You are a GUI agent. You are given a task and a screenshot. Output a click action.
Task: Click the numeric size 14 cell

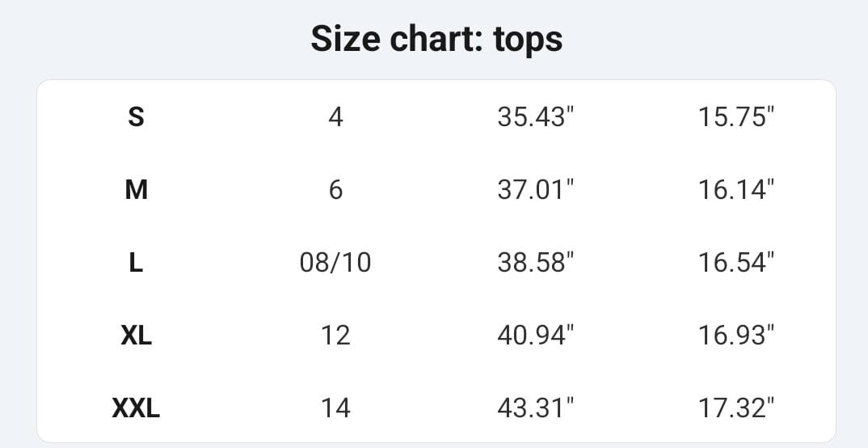tap(335, 408)
